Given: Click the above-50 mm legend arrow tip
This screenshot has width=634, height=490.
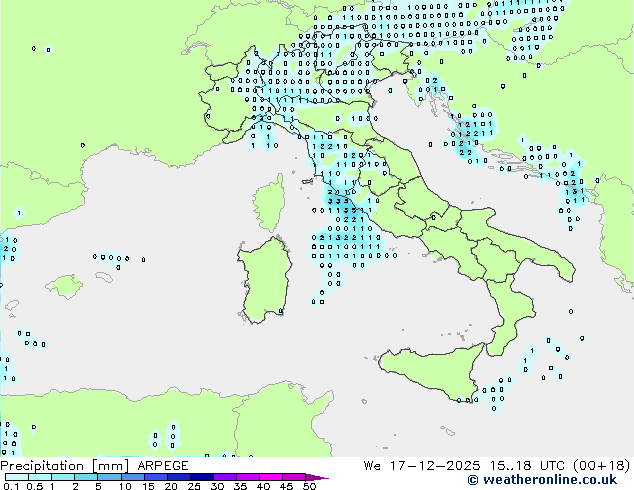Looking at the screenshot, I should coord(317,477).
